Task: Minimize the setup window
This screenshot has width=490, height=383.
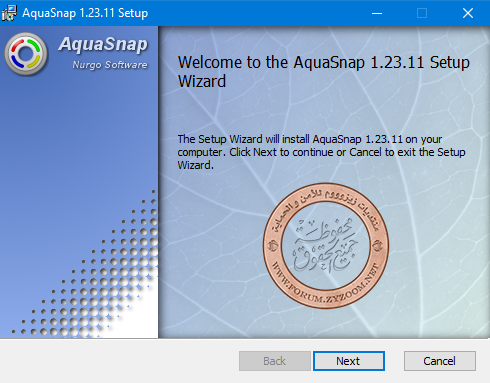Action: coord(377,13)
